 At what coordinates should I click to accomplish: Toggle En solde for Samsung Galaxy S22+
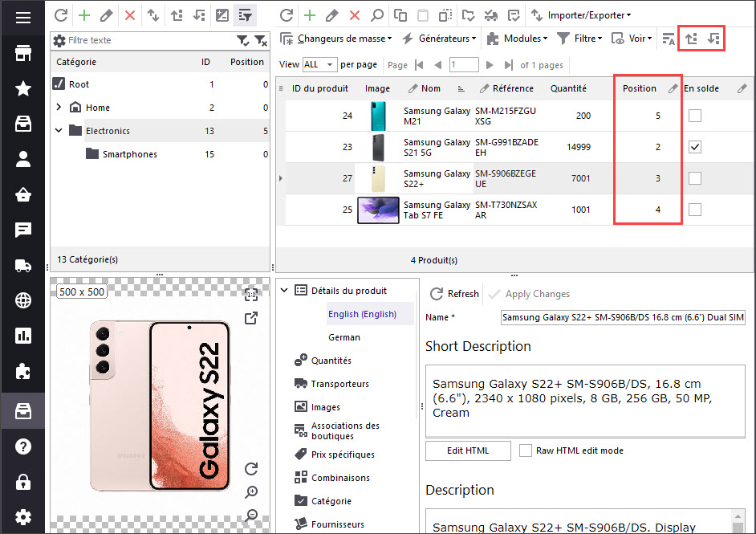pyautogui.click(x=695, y=178)
